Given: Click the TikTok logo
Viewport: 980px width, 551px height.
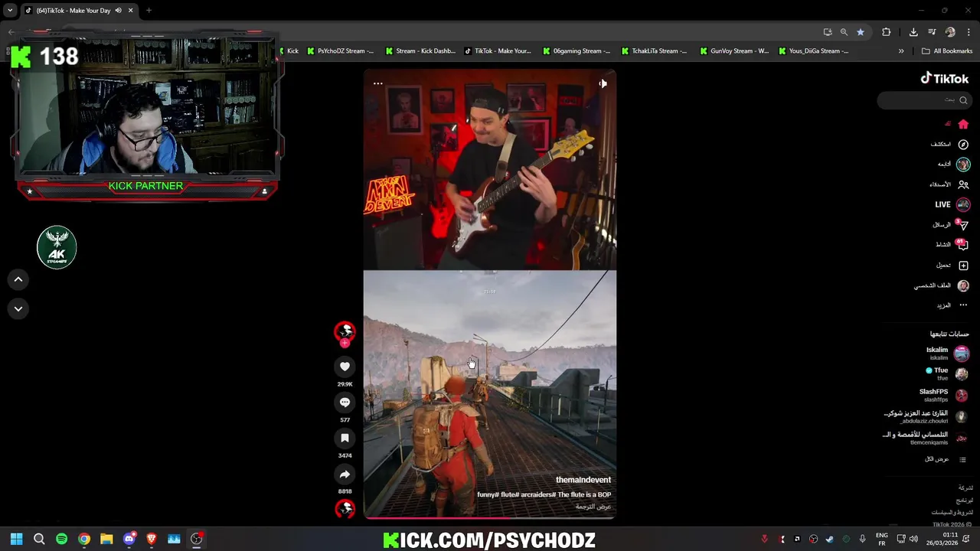Looking at the screenshot, I should (944, 78).
